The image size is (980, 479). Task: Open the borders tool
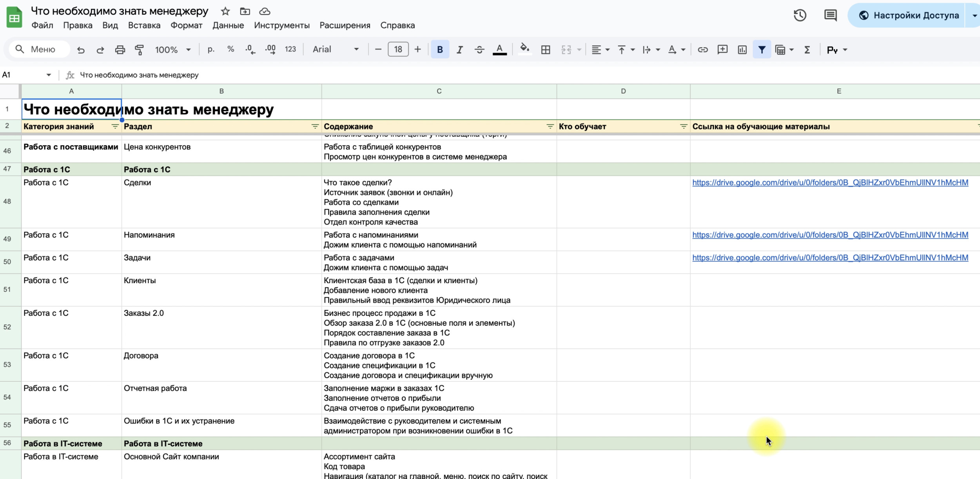(x=545, y=50)
